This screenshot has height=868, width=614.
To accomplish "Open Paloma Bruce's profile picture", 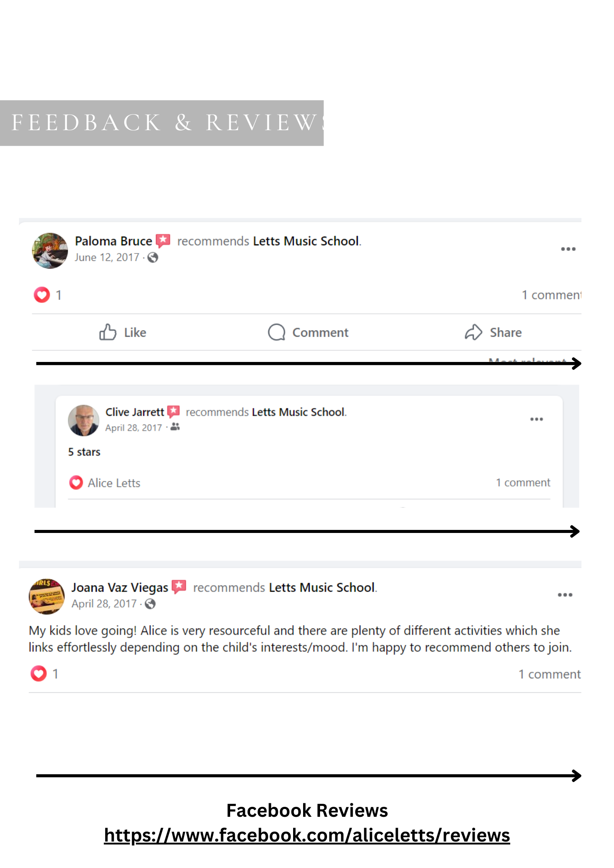I will click(x=50, y=250).
